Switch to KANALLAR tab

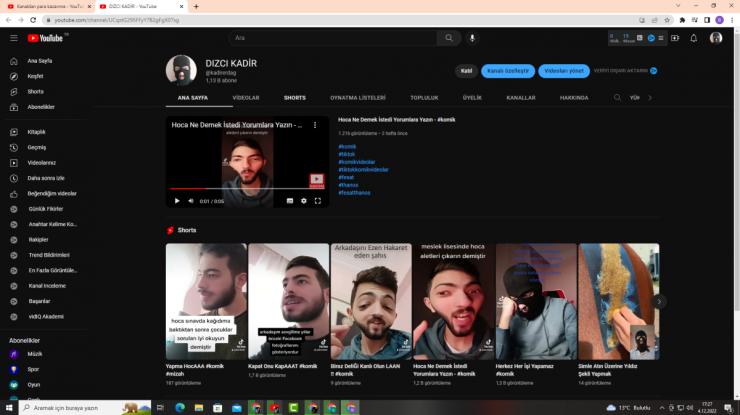tap(521, 98)
